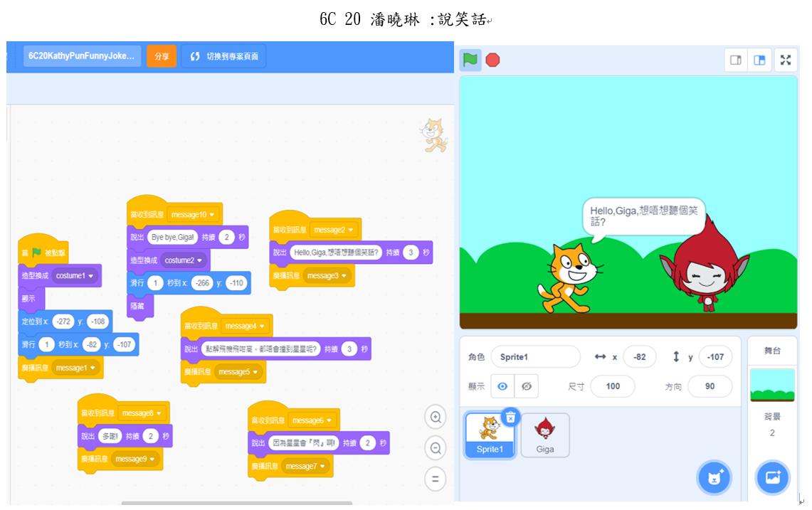812x510 pixels.
Task: Edit the direction field 90
Action: (710, 386)
